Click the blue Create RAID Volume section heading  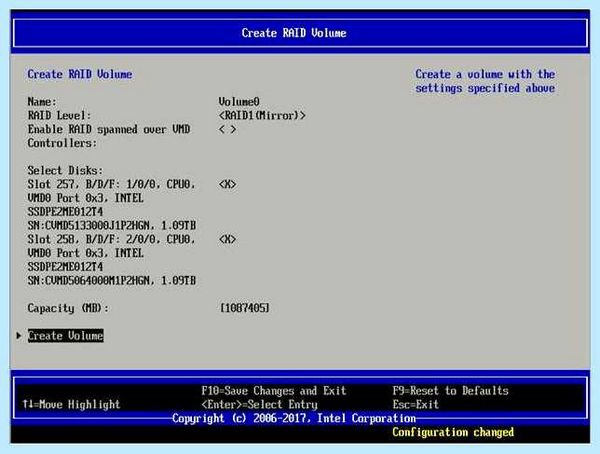(x=80, y=74)
